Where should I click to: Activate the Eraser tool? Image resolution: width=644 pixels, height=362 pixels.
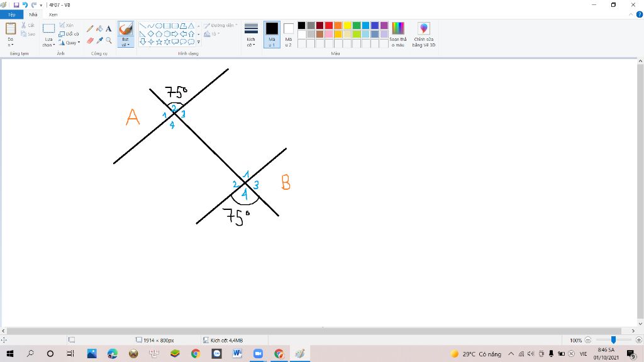(x=90, y=40)
